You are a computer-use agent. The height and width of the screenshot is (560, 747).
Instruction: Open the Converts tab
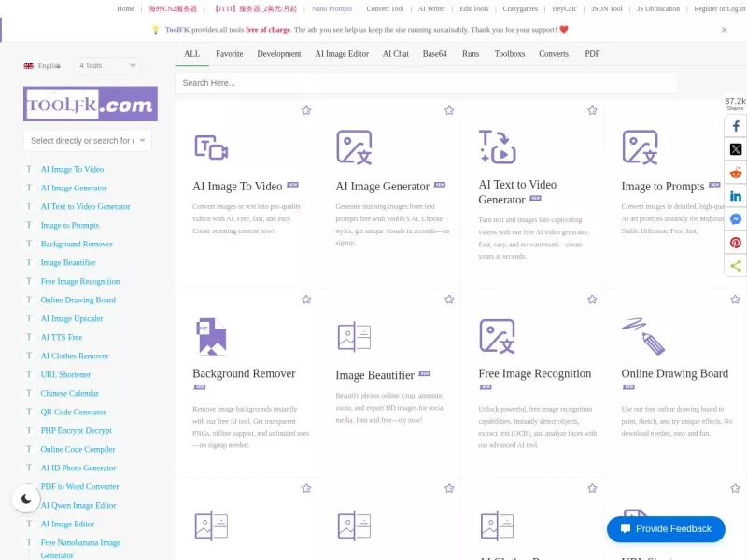click(554, 54)
